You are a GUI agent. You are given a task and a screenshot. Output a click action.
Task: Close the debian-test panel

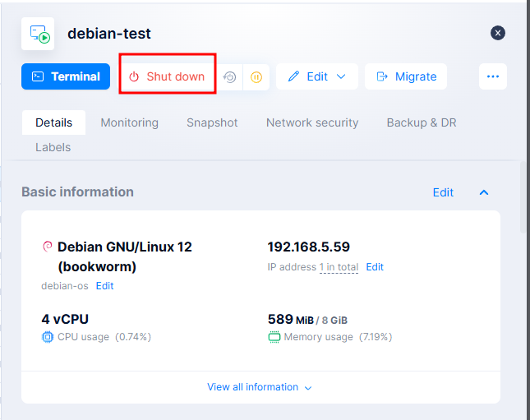[x=498, y=33]
